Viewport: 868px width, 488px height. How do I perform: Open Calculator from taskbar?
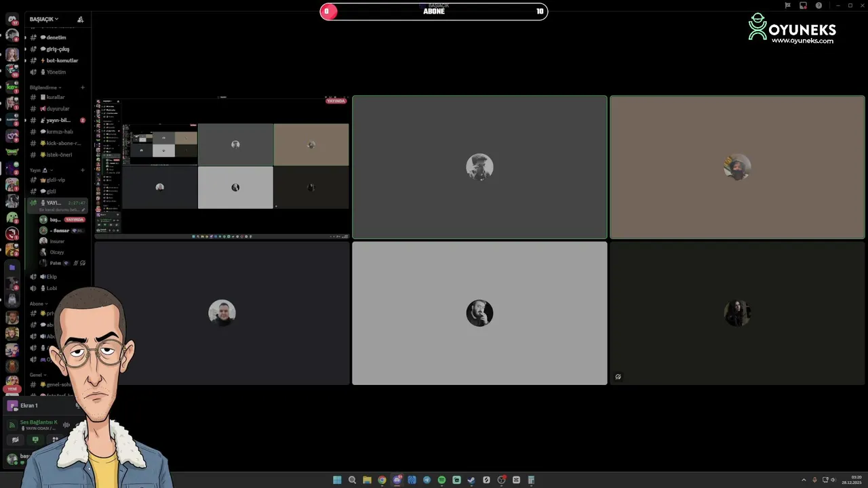[x=531, y=480]
